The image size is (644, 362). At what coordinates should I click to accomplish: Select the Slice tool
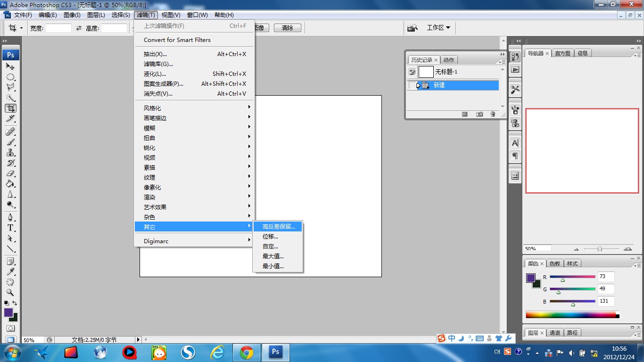pos(10,118)
